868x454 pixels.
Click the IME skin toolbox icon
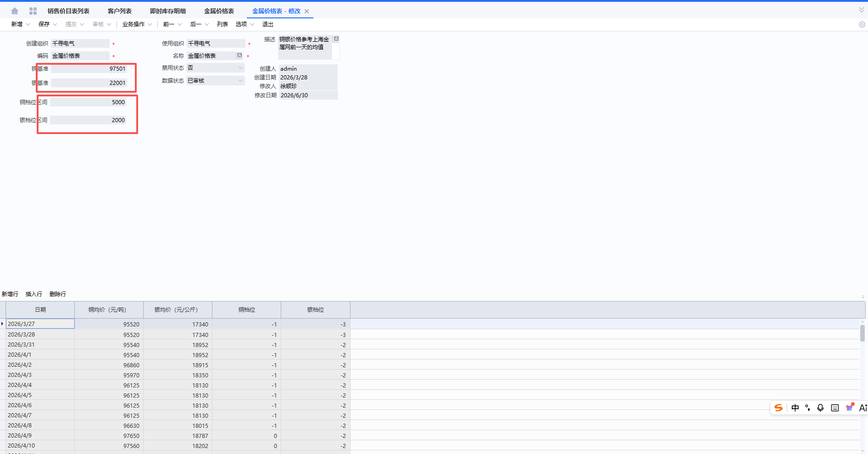(850, 407)
